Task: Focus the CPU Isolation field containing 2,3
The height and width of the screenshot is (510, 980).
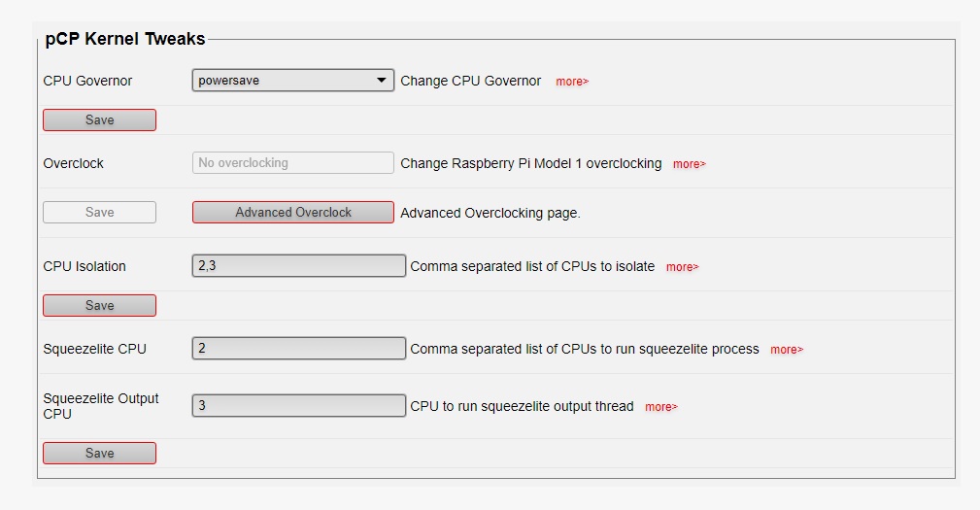Action: click(x=299, y=265)
